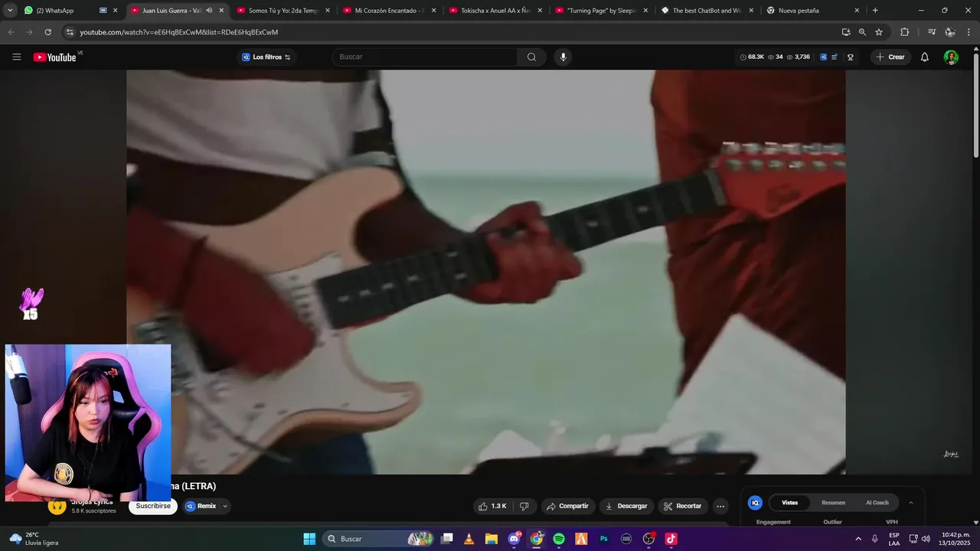
Task: Click the 3,736 views stat in header bar
Action: click(799, 57)
